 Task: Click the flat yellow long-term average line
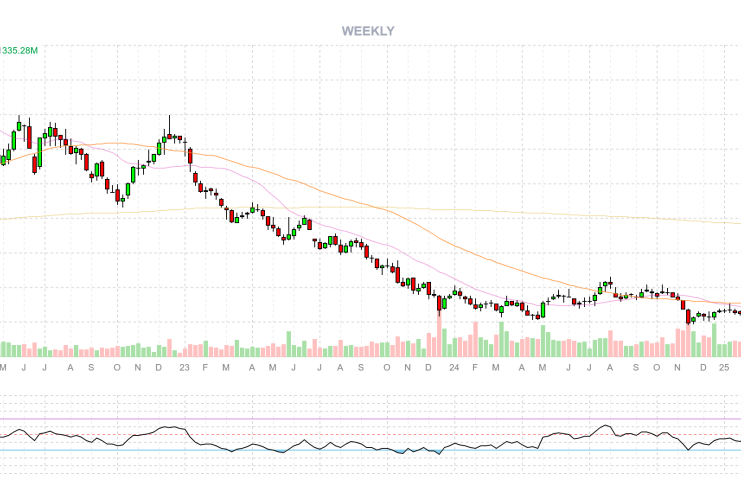pyautogui.click(x=400, y=209)
